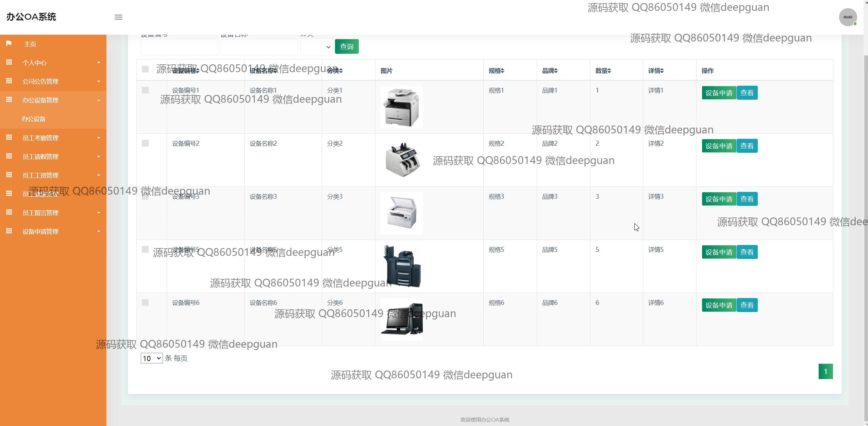Open the 分类 filter dropdown
The image size is (868, 426).
point(316,47)
